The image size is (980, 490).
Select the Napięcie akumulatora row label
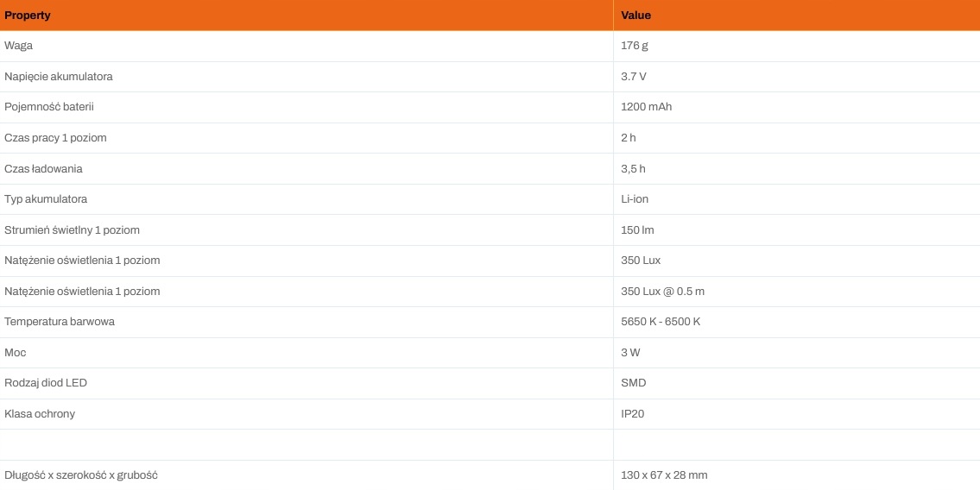pyautogui.click(x=59, y=77)
